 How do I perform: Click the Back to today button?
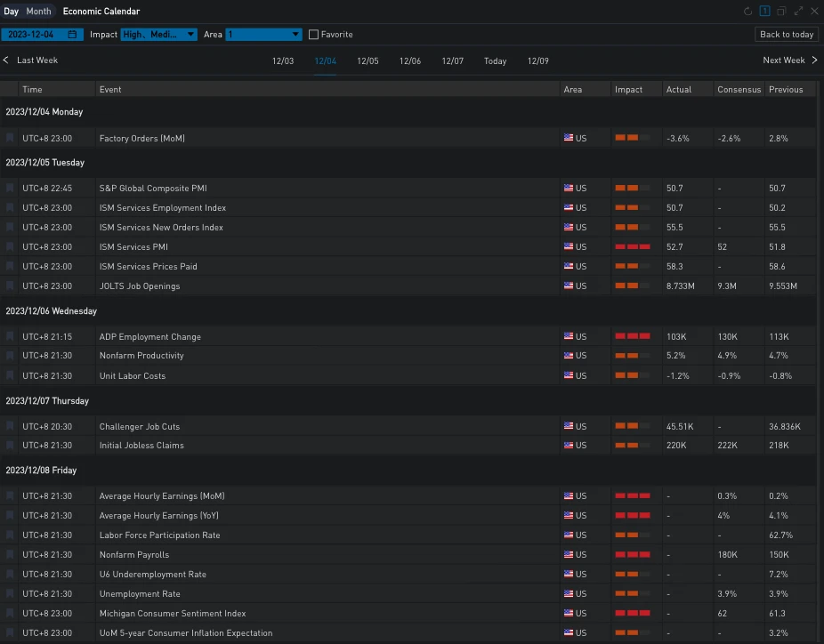[x=786, y=35]
